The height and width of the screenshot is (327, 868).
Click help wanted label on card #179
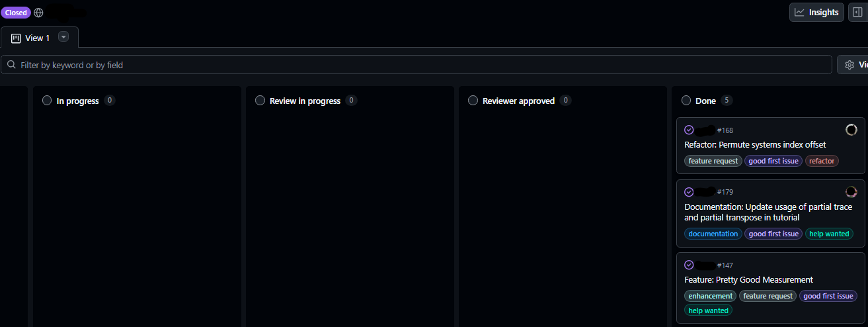point(829,234)
